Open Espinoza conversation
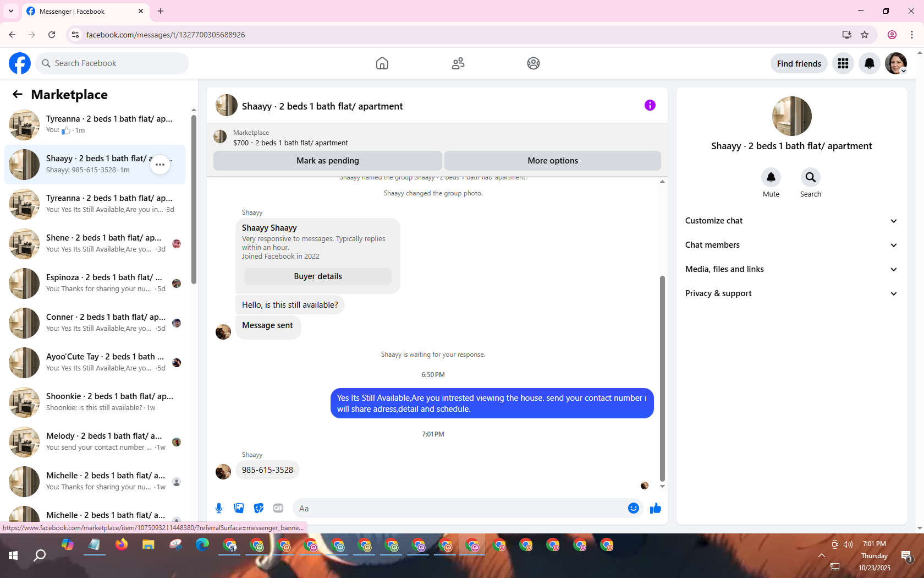This screenshot has width=924, height=578. (95, 283)
